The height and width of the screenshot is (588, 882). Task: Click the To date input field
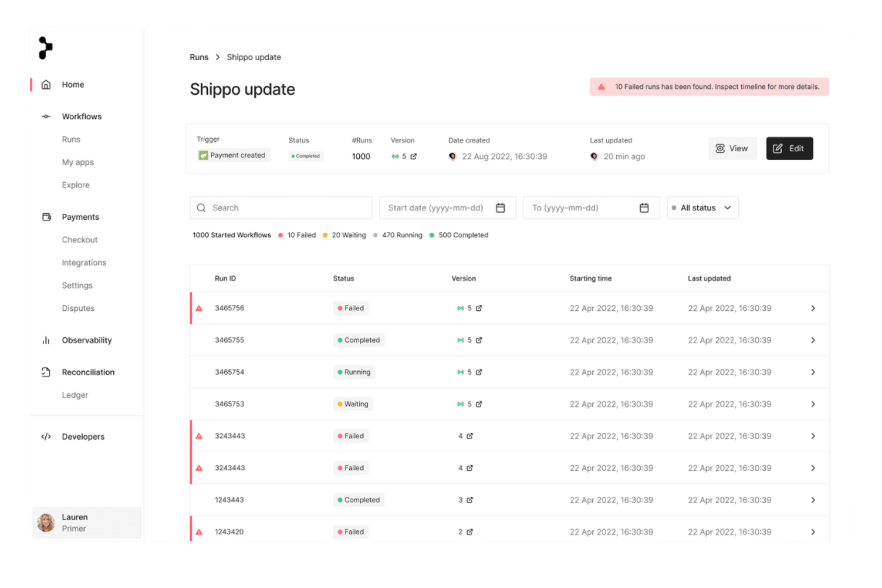(591, 208)
